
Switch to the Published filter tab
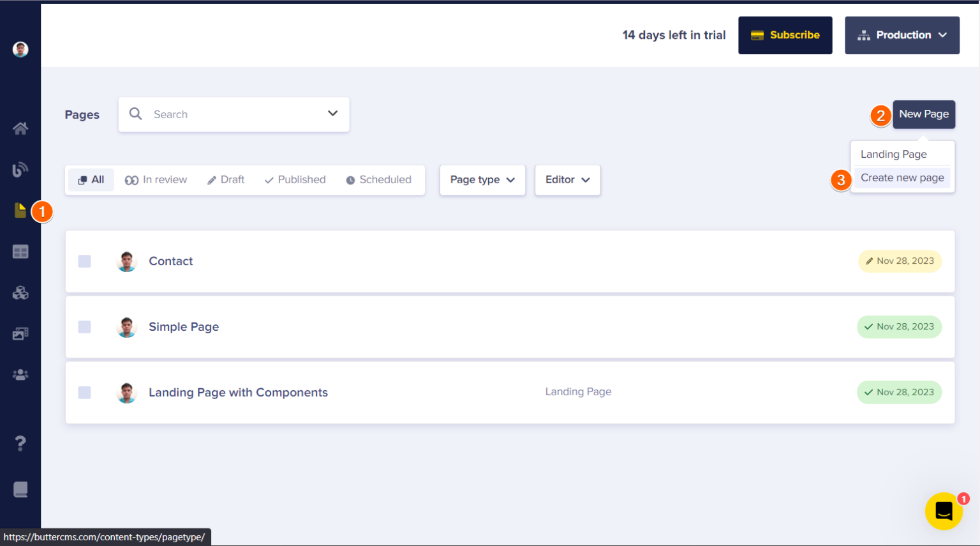[x=294, y=179]
